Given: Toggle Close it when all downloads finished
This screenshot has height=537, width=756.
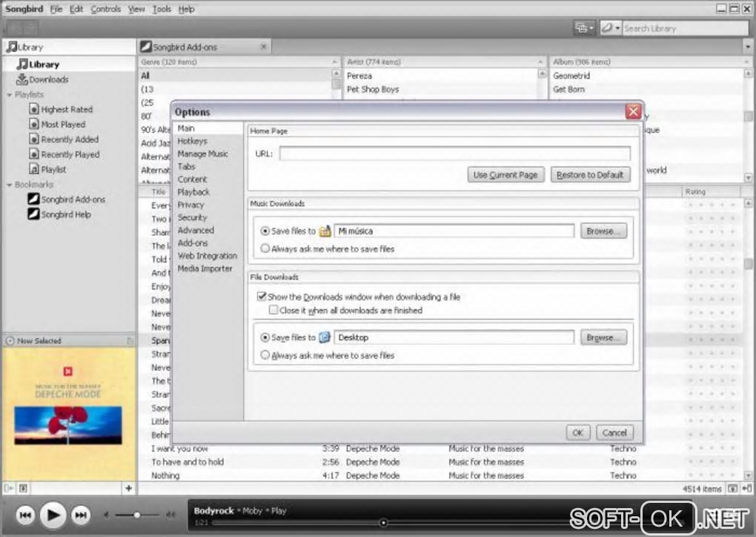Looking at the screenshot, I should 273,310.
